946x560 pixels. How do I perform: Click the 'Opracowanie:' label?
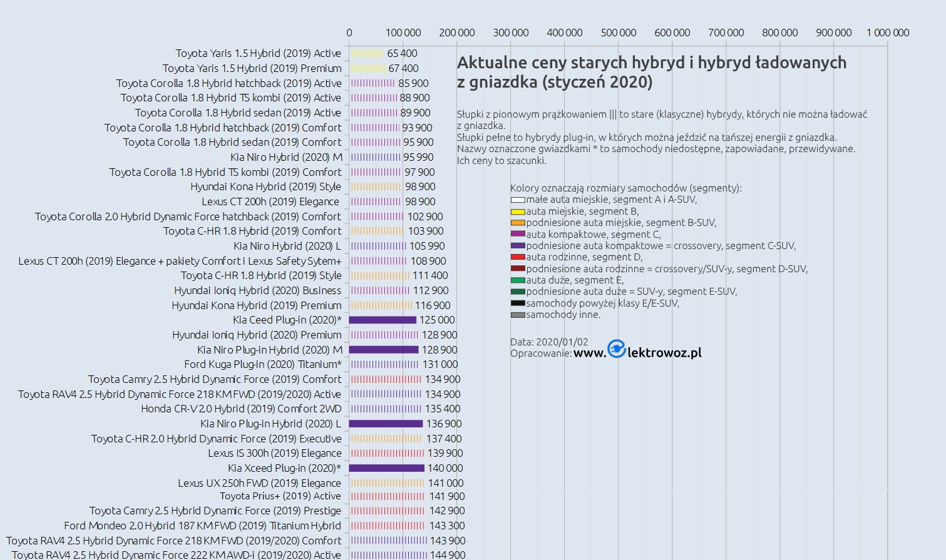(x=541, y=354)
